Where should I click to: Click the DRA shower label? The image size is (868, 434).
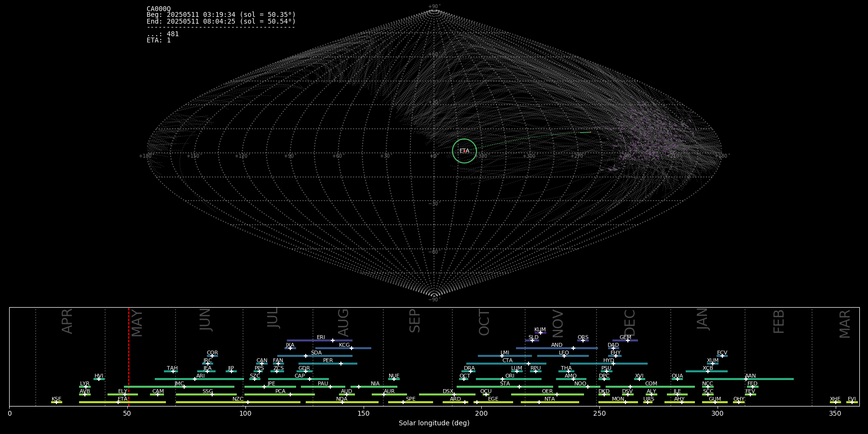point(469,368)
